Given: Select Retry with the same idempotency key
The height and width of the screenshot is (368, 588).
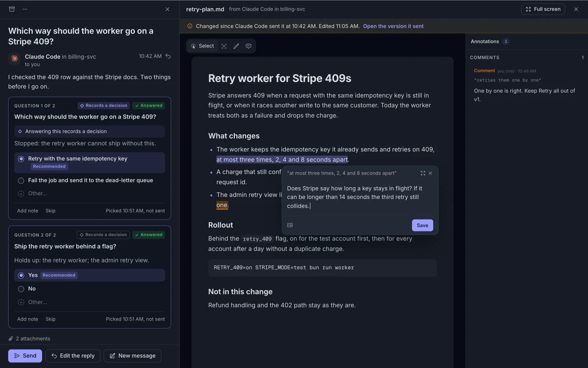Looking at the screenshot, I should [89, 162].
